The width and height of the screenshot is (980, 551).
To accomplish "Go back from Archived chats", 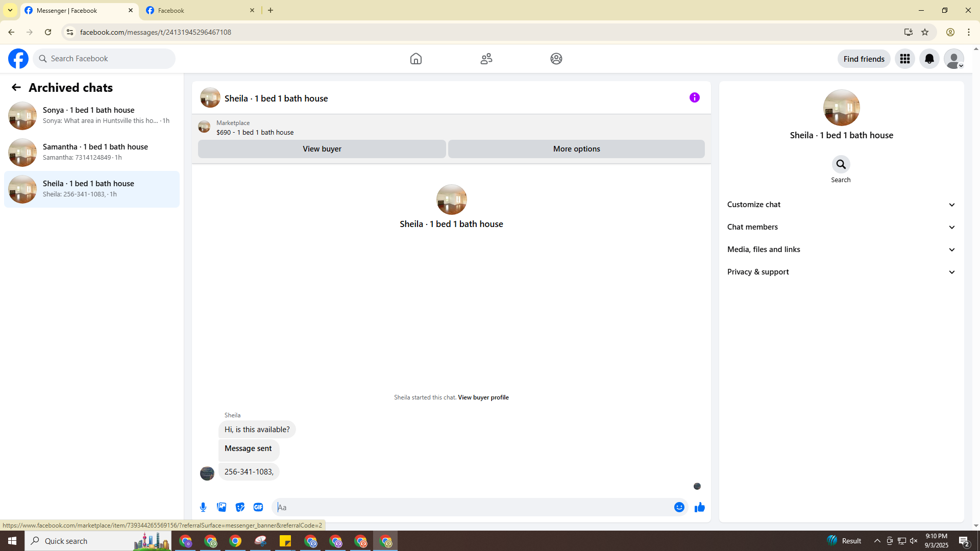I will tap(16, 88).
